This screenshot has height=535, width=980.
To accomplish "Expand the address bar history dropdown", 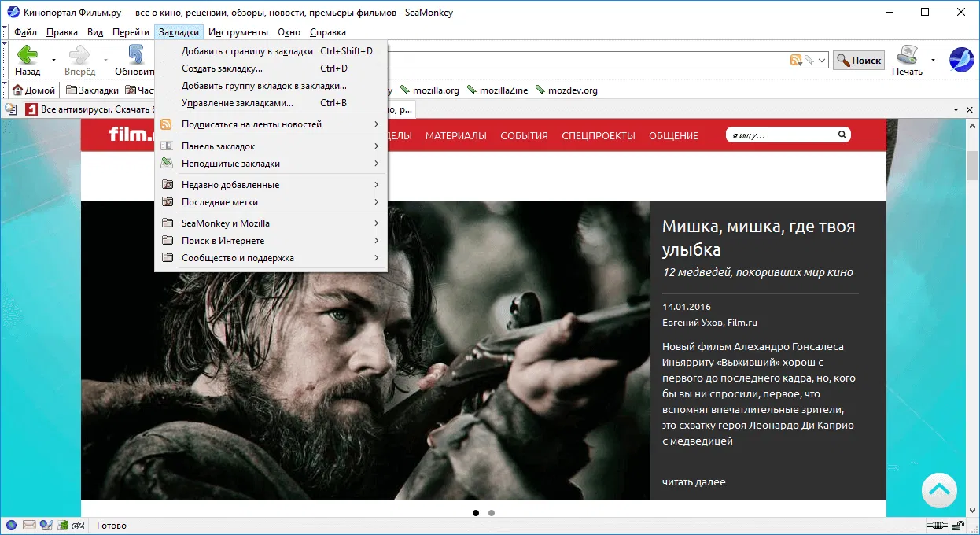I will 822,60.
